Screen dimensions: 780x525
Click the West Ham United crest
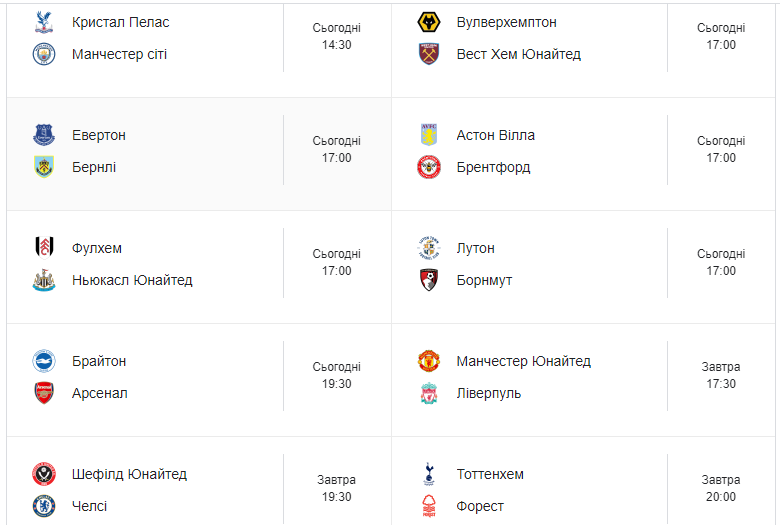[x=428, y=54]
